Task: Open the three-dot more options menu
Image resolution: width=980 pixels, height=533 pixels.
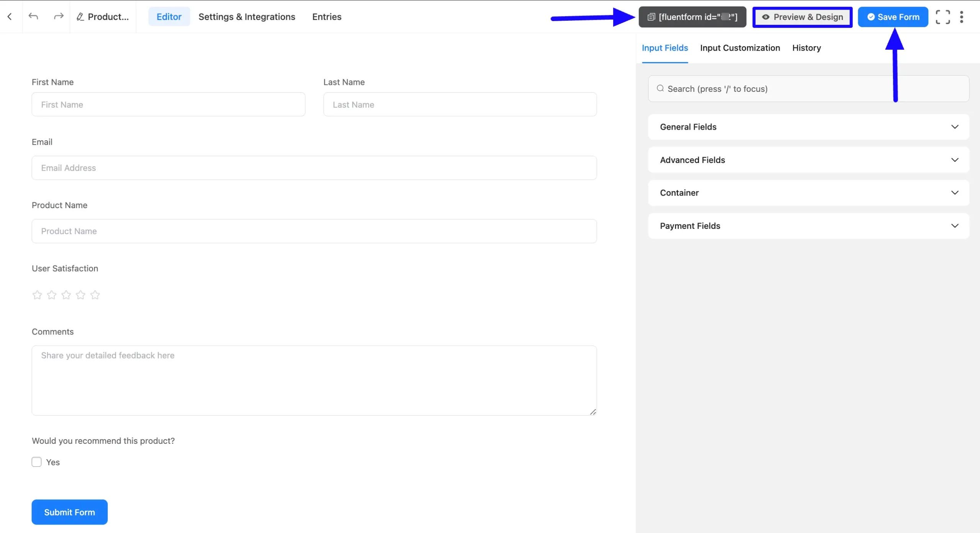Action: pos(962,17)
